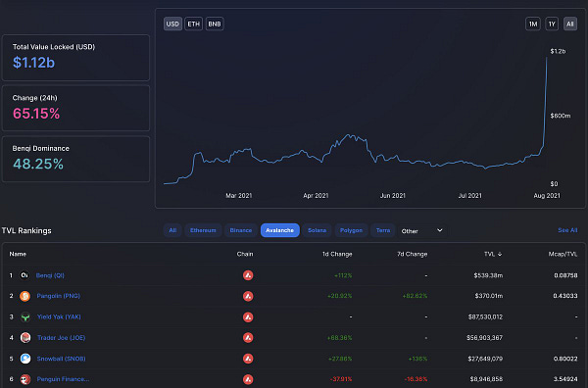Click the Penguin Finance logo
Screen dimensions: 588x388
click(x=25, y=379)
